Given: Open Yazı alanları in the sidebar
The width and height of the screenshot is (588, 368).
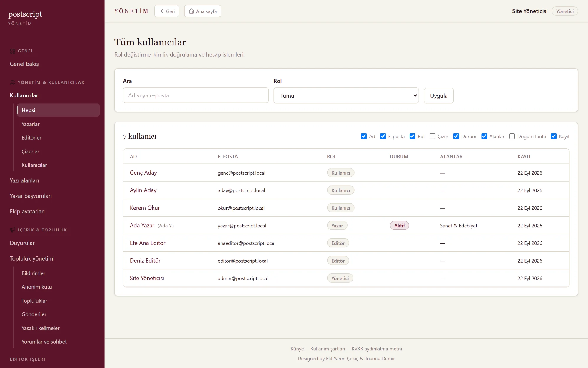Looking at the screenshot, I should (x=24, y=180).
